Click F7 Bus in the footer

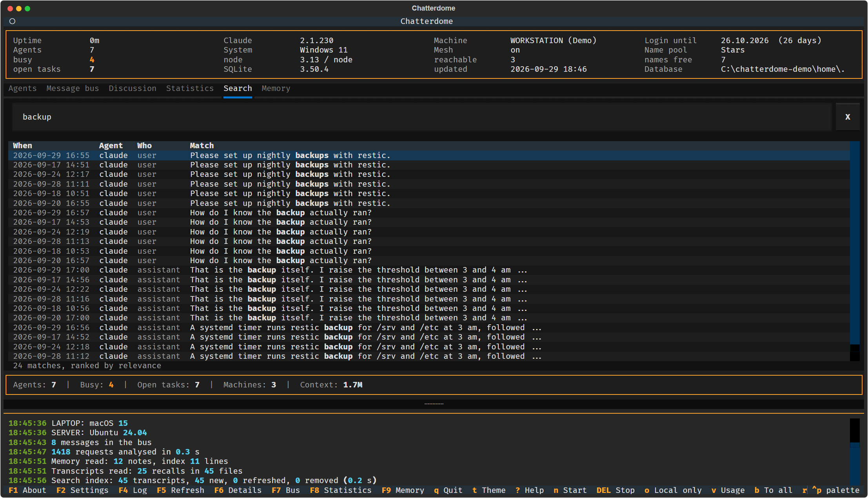pyautogui.click(x=285, y=491)
